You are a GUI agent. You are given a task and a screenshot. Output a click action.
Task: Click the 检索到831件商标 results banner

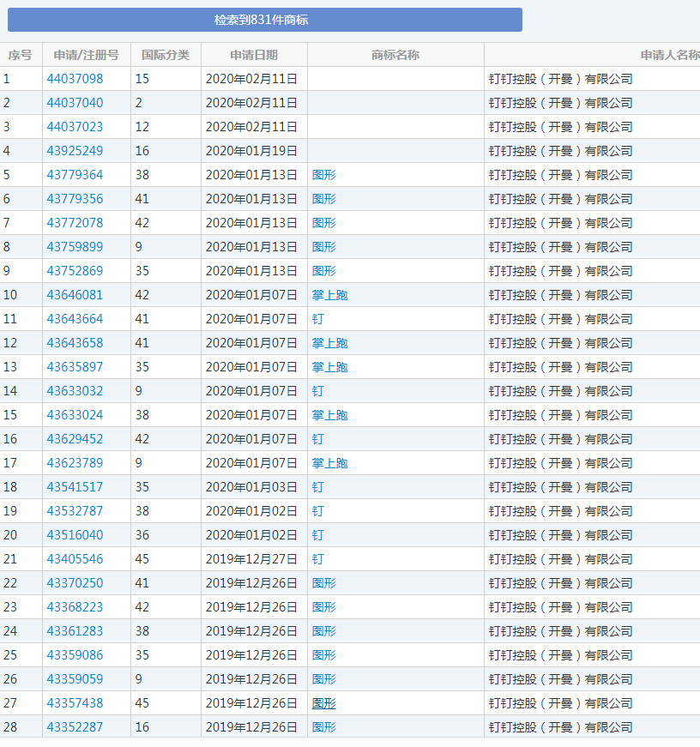264,20
